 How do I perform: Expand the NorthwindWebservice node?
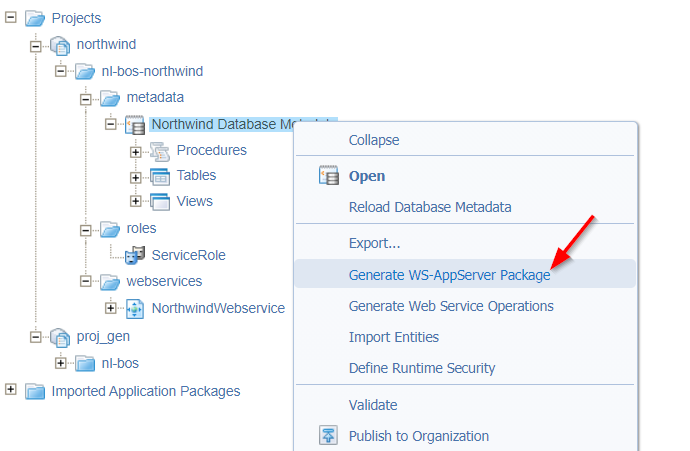click(111, 308)
